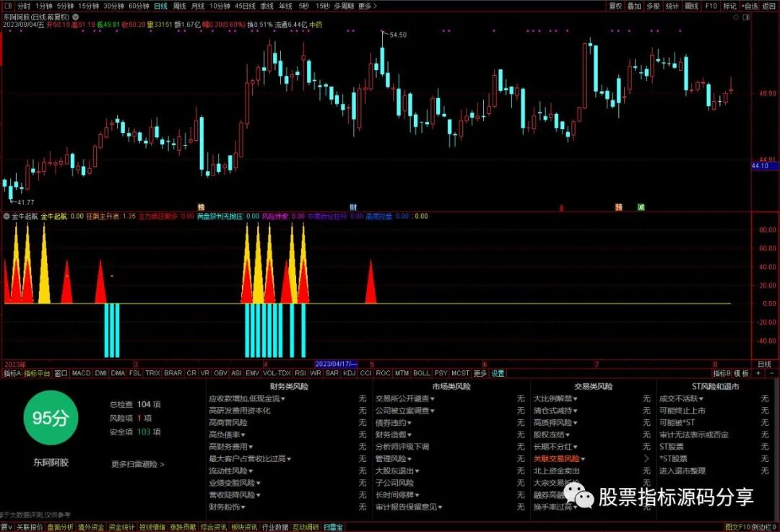Switch to the 综合资讯 bottom tab
780x532 pixels.
(213, 527)
